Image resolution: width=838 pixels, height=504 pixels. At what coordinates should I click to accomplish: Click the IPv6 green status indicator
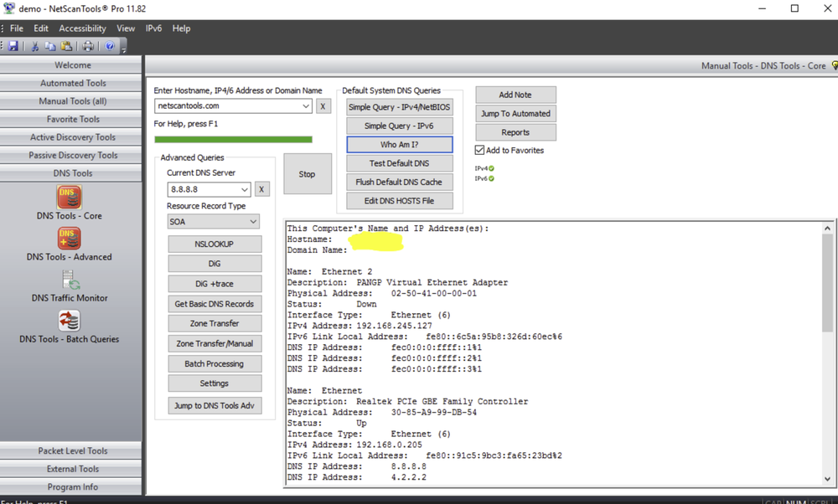(491, 179)
